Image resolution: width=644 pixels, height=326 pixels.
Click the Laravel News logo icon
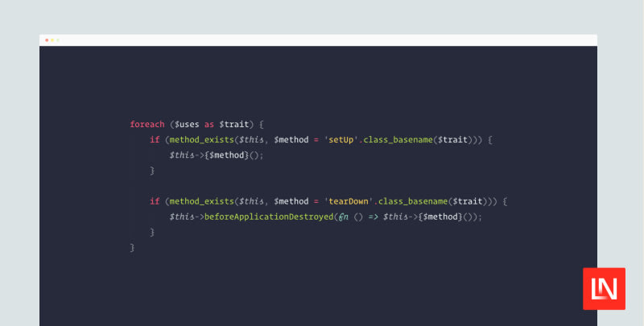604,288
